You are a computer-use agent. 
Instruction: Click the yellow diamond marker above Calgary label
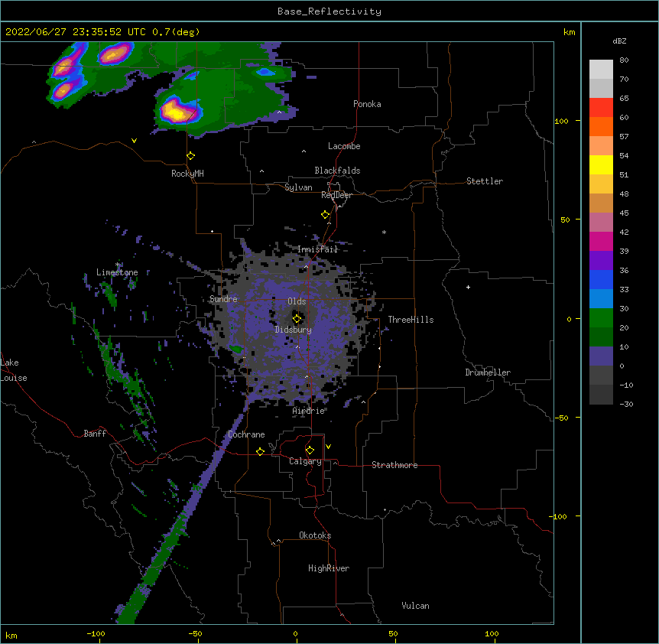[x=310, y=450]
